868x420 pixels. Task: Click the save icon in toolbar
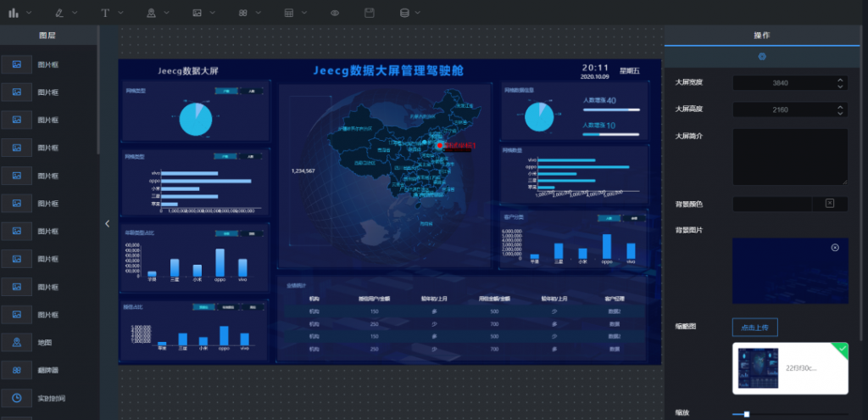tap(370, 13)
